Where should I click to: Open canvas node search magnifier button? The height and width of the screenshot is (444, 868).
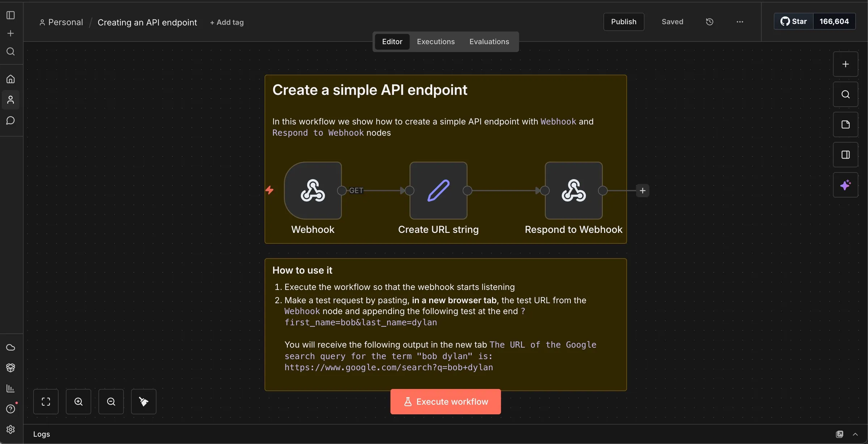(846, 94)
